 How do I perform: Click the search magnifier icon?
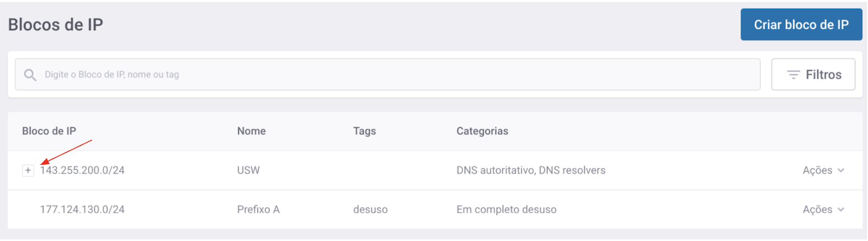click(x=30, y=75)
